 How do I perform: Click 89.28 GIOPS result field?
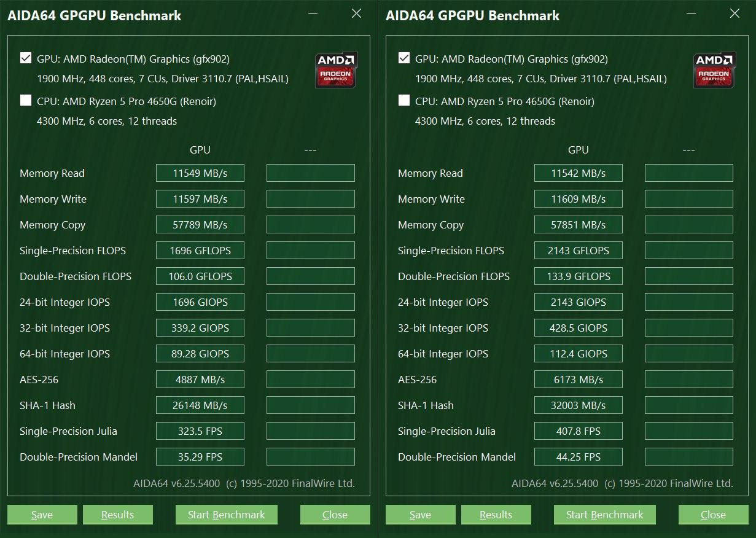pyautogui.click(x=200, y=354)
